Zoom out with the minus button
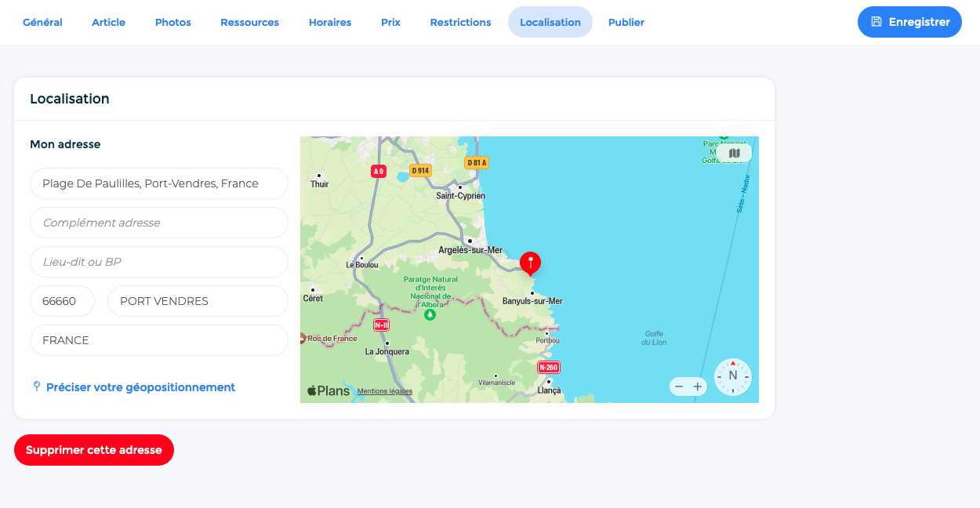 pyautogui.click(x=679, y=386)
